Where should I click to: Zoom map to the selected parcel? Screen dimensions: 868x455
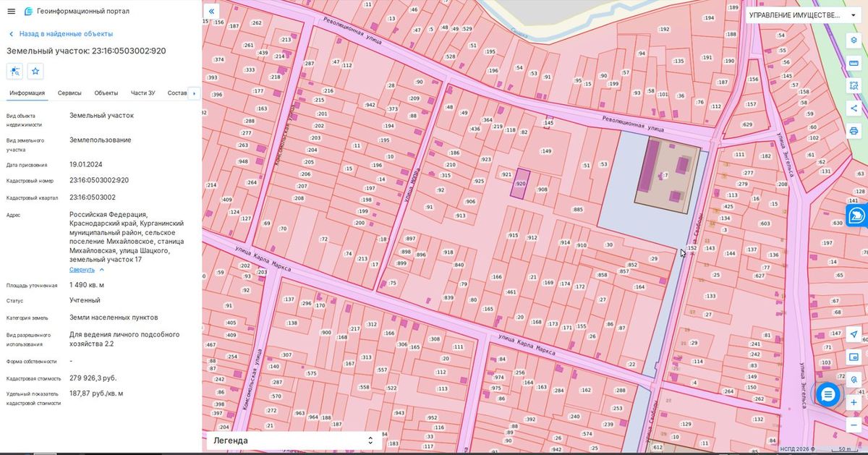14,71
